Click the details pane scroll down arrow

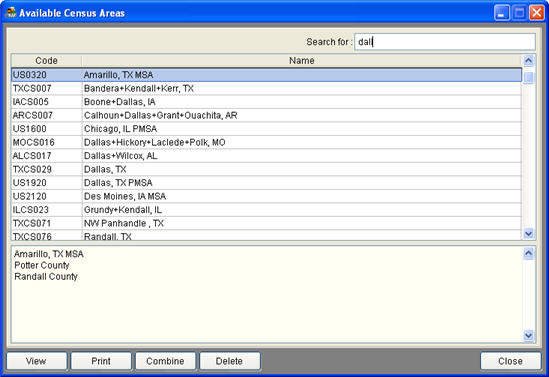[528, 335]
